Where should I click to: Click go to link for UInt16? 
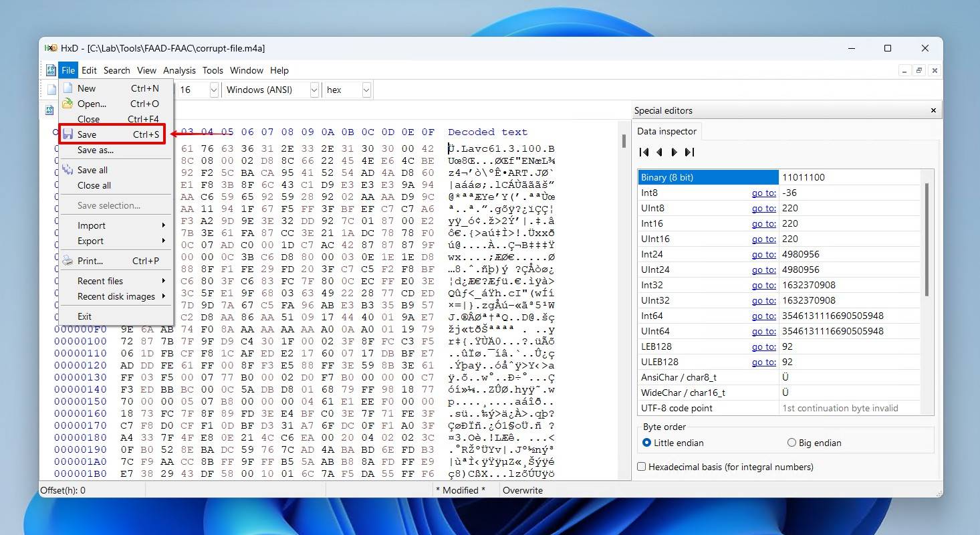click(x=763, y=239)
